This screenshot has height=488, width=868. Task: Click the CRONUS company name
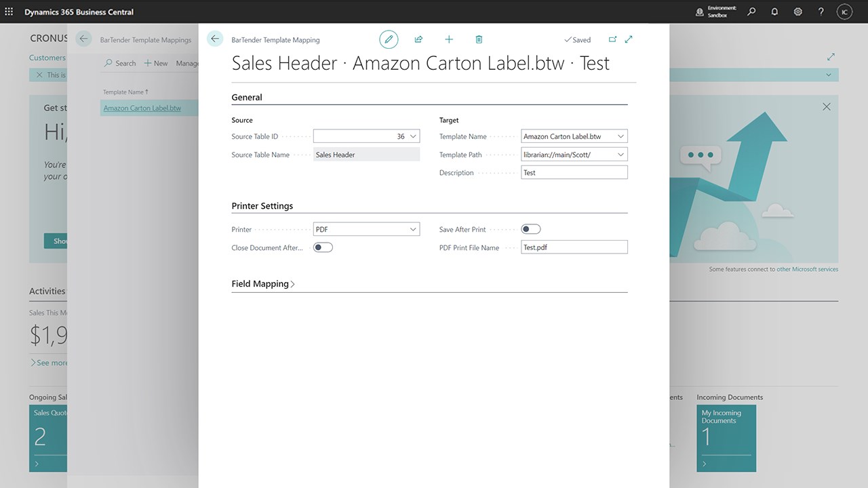point(49,39)
